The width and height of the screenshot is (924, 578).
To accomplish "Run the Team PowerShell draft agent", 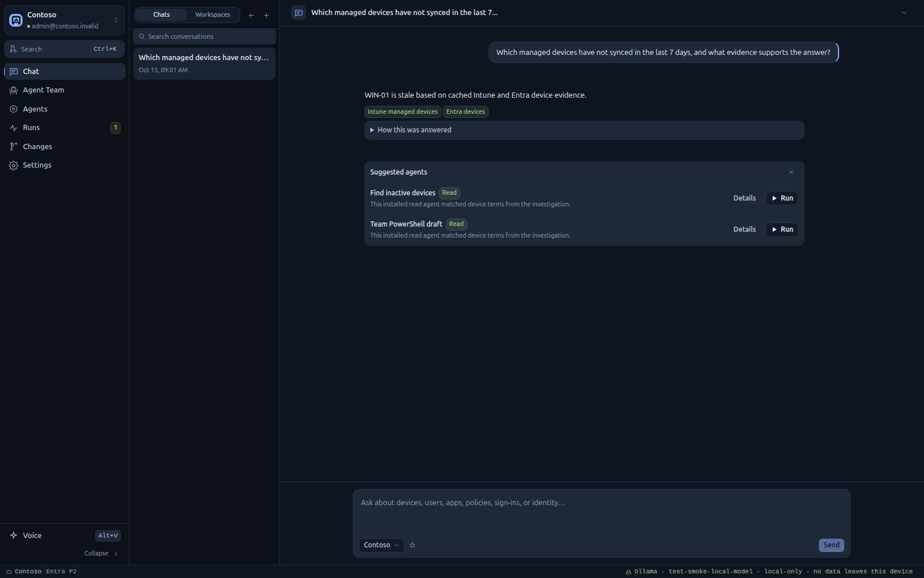I will 782,229.
